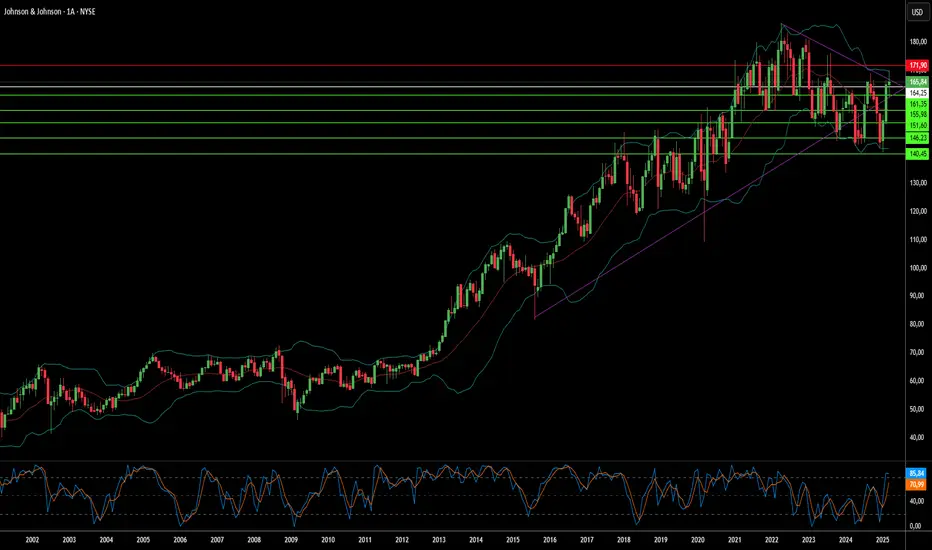This screenshot has height=550, width=932.
Task: Click the 165,84 current price label
Action: coord(915,82)
